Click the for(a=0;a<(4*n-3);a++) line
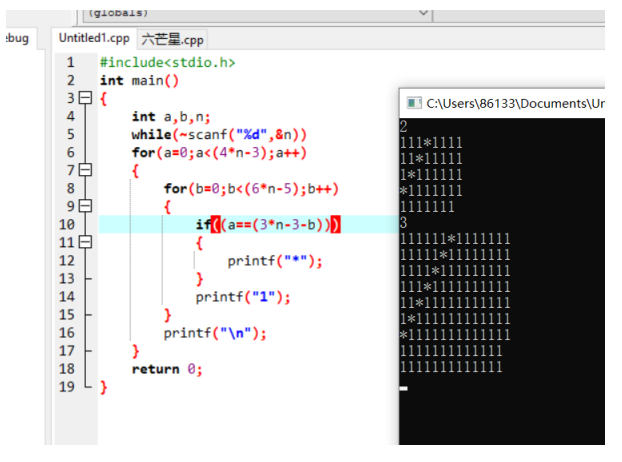This screenshot has height=462, width=622. pos(219,153)
